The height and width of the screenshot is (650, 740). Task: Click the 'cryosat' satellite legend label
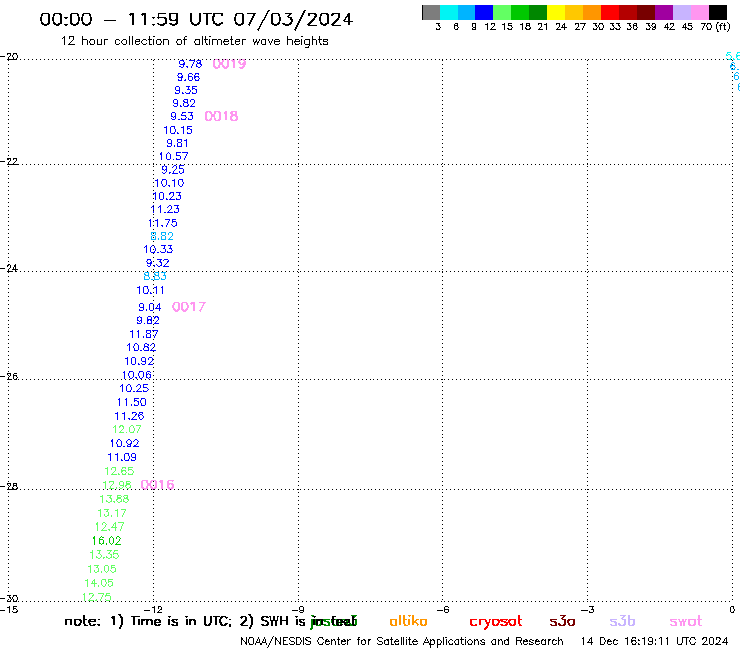coord(496,622)
